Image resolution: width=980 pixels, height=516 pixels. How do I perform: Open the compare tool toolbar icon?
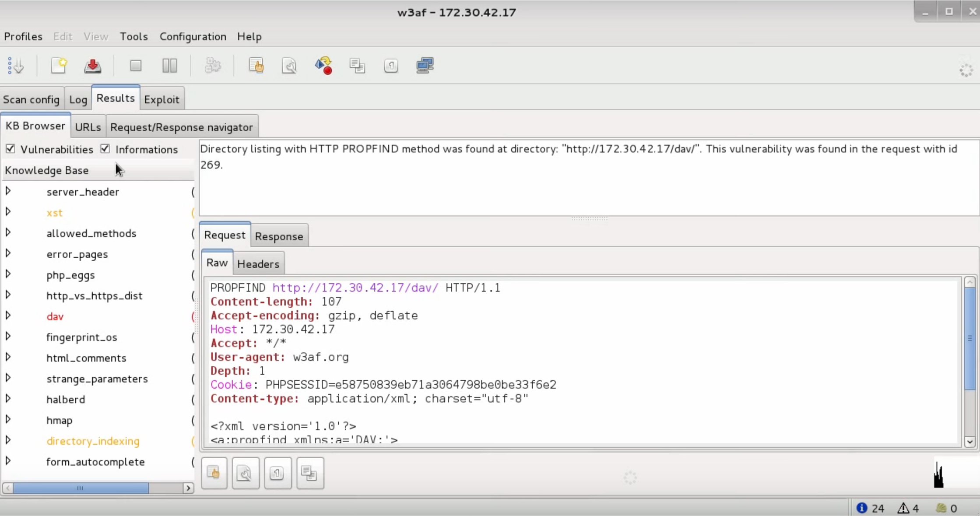pos(357,66)
